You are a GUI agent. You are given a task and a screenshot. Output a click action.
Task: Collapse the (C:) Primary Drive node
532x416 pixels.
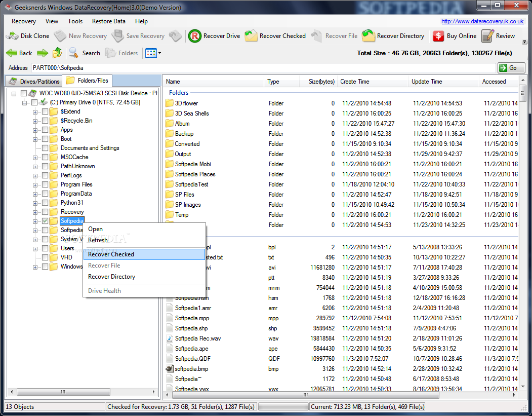24,102
